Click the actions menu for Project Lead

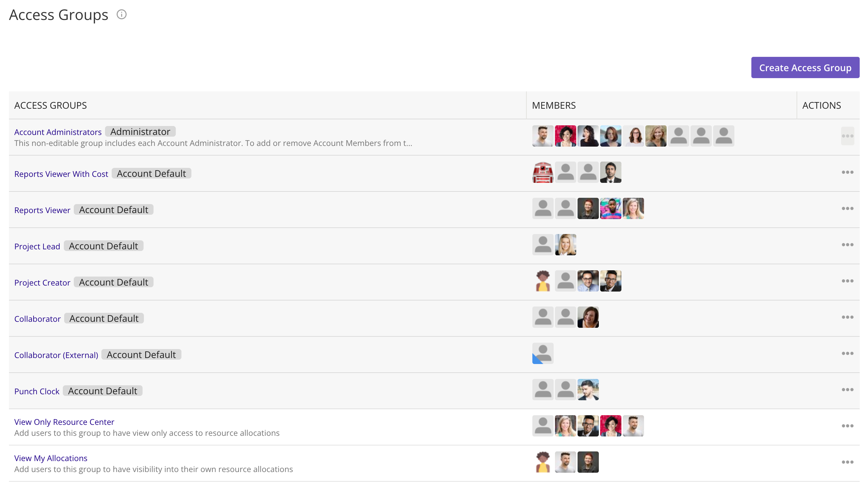pos(847,245)
